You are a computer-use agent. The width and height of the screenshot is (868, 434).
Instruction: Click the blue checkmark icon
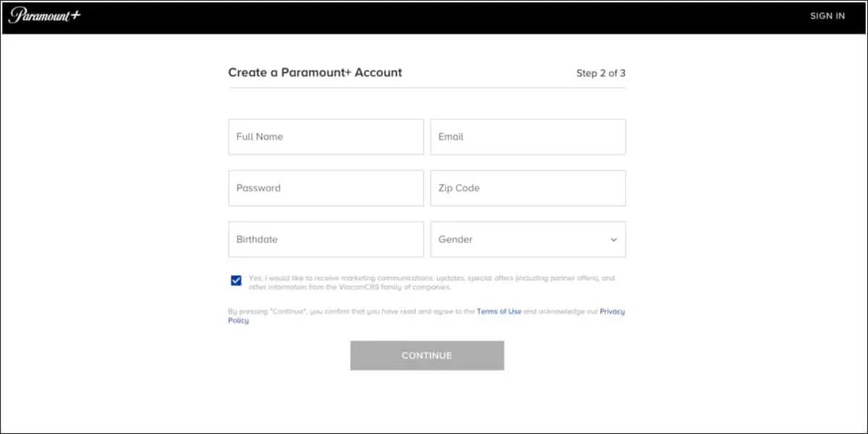click(236, 281)
